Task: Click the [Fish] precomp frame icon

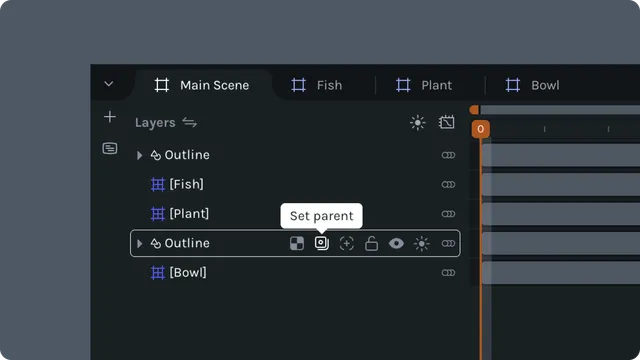Action: (x=158, y=184)
